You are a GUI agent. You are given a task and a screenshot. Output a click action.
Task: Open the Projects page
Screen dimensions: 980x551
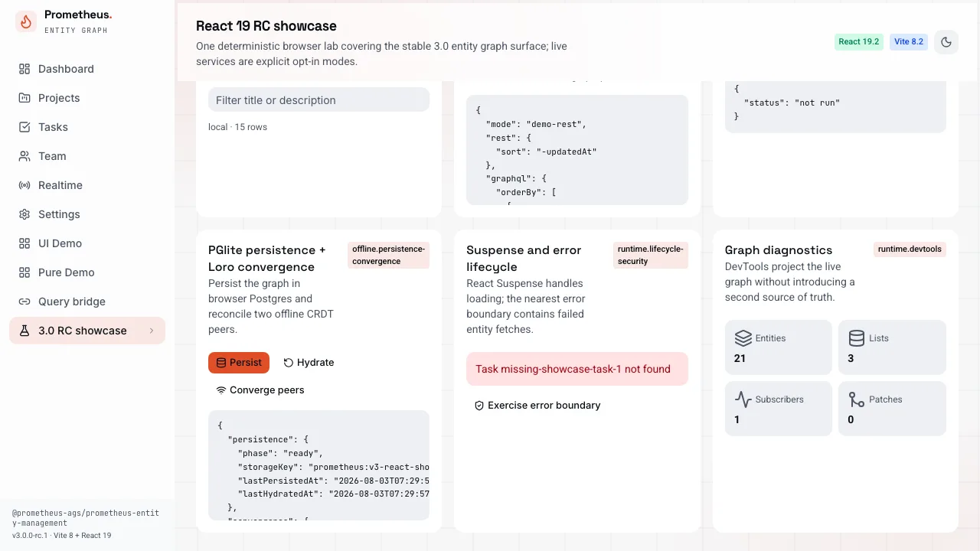tap(87, 98)
